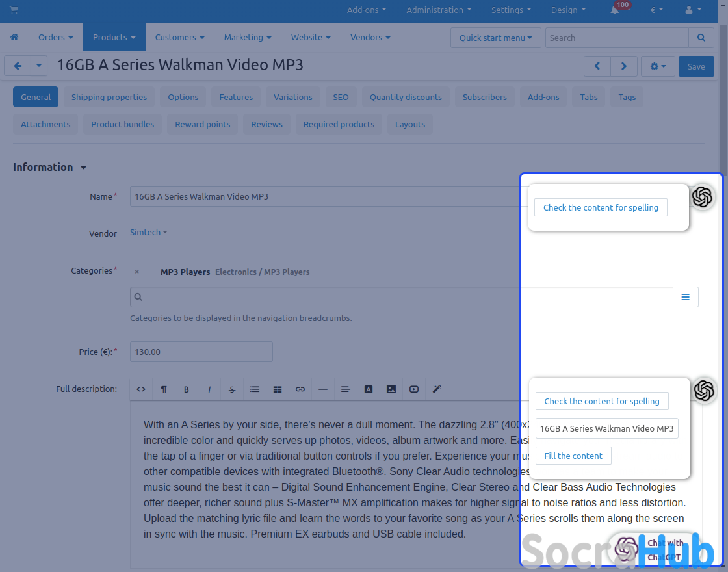This screenshot has width=728, height=572.
Task: Insert a table in editor
Action: (277, 389)
